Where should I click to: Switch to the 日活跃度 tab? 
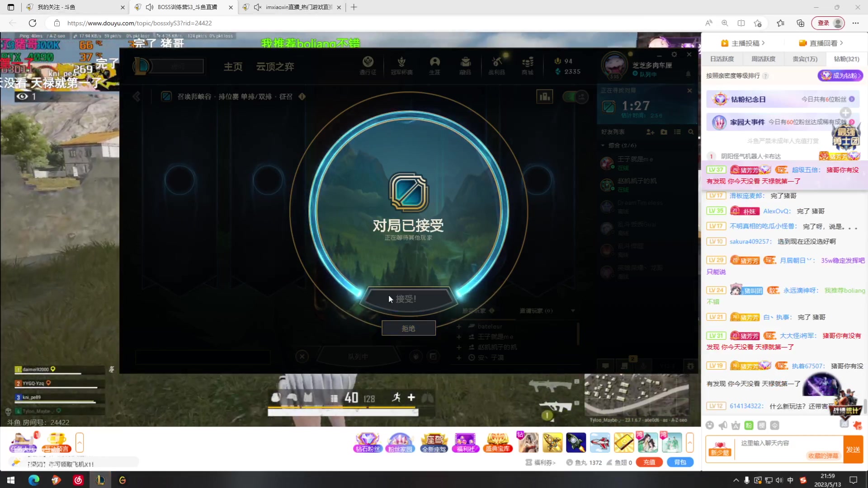click(x=722, y=59)
